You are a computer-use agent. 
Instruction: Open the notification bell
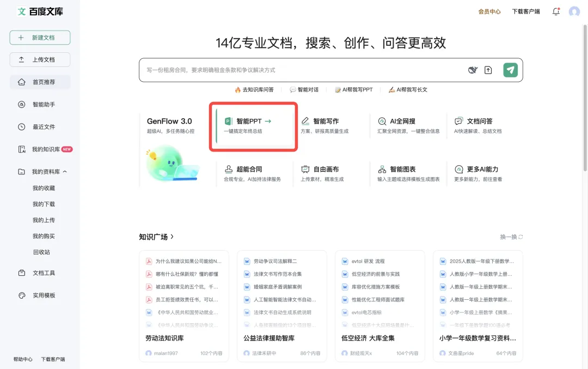pyautogui.click(x=556, y=11)
